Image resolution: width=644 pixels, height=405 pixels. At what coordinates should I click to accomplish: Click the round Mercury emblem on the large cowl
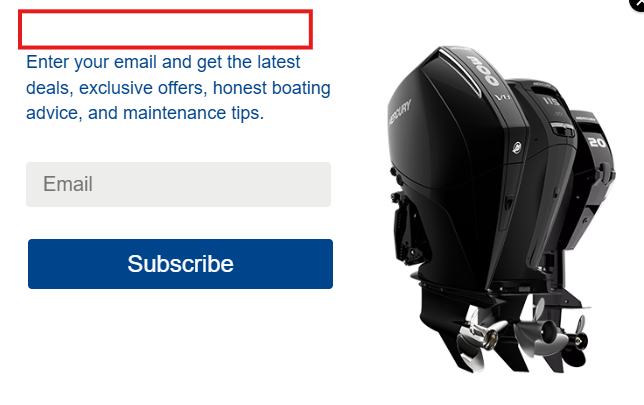[517, 147]
